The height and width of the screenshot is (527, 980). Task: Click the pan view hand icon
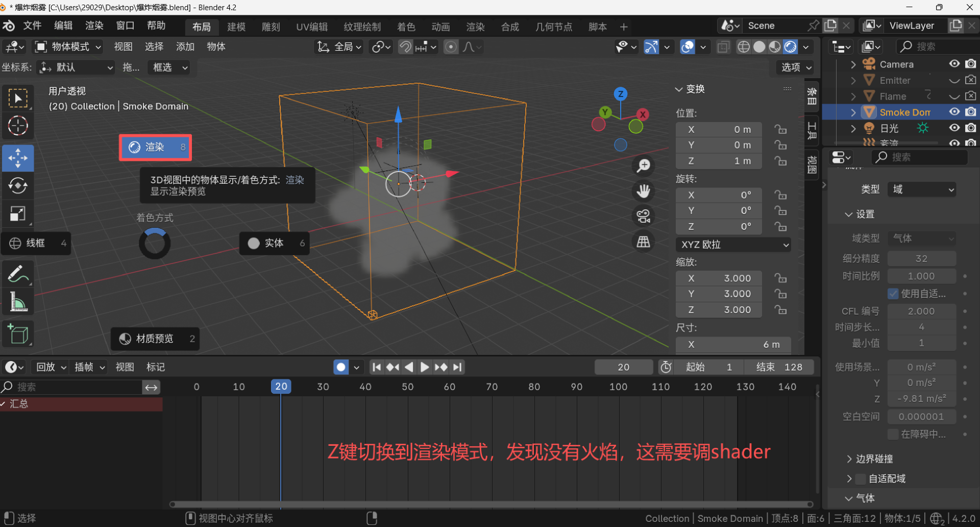(644, 191)
